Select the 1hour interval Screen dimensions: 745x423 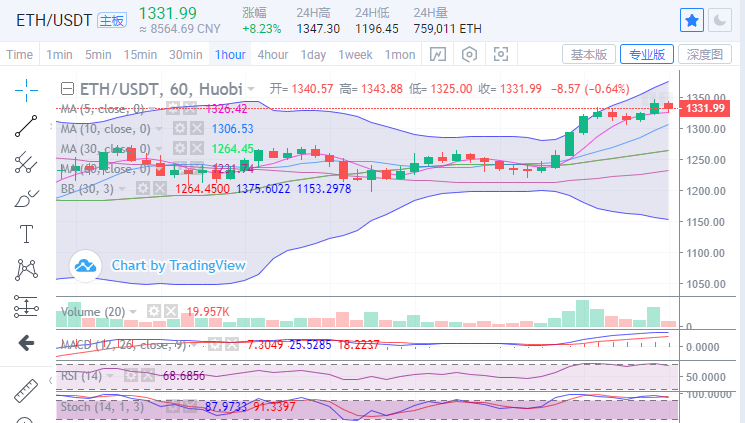coord(230,55)
